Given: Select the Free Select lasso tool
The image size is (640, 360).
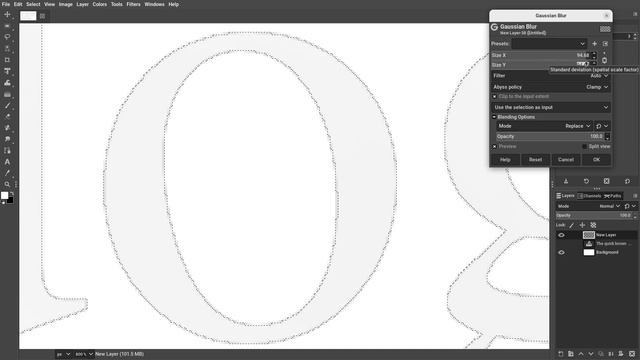Looking at the screenshot, I should pyautogui.click(x=7, y=37).
